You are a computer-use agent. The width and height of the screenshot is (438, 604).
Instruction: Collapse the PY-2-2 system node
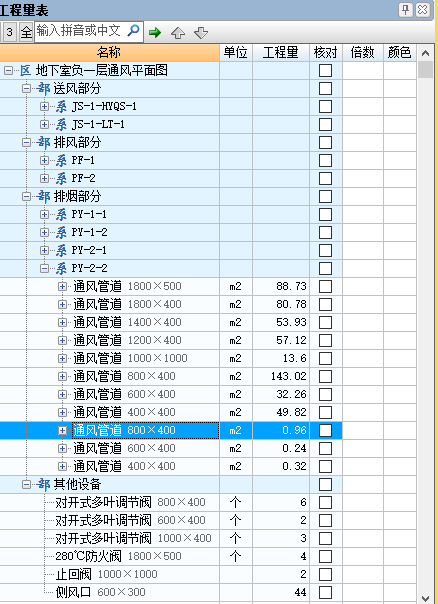click(x=44, y=268)
